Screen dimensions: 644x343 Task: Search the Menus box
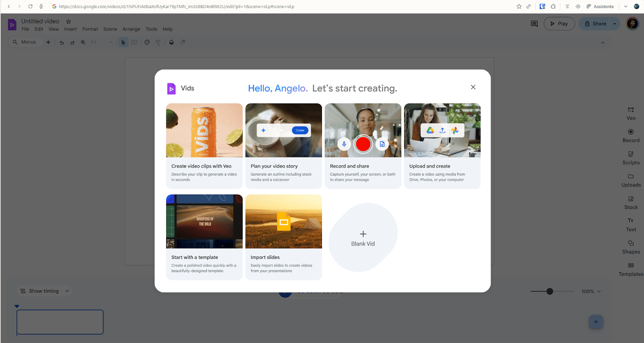(25, 42)
